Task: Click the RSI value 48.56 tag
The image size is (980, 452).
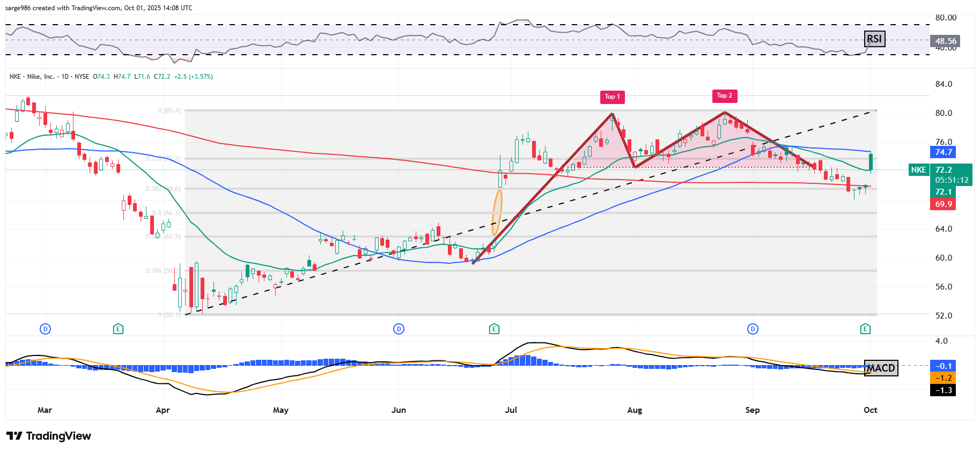Action: [945, 41]
